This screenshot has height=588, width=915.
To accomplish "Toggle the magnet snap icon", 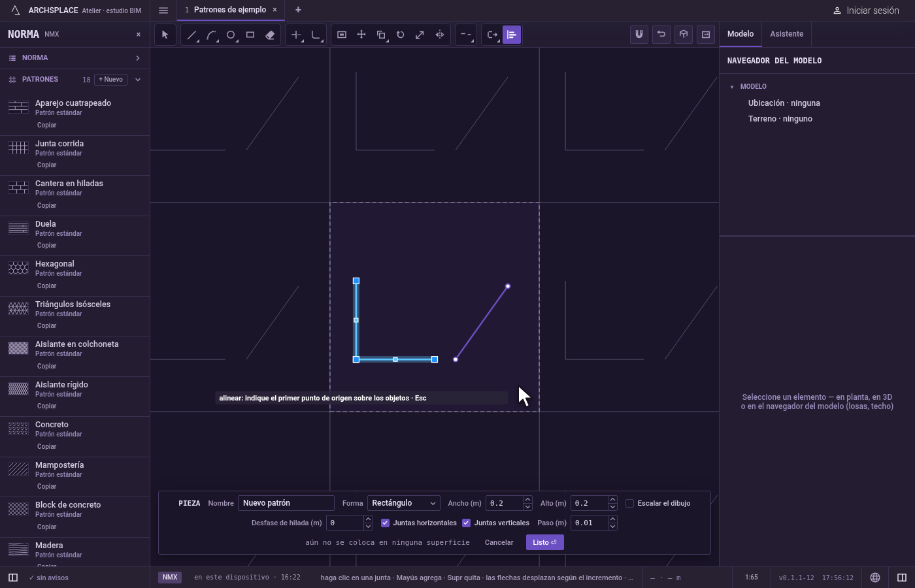I will pyautogui.click(x=639, y=35).
